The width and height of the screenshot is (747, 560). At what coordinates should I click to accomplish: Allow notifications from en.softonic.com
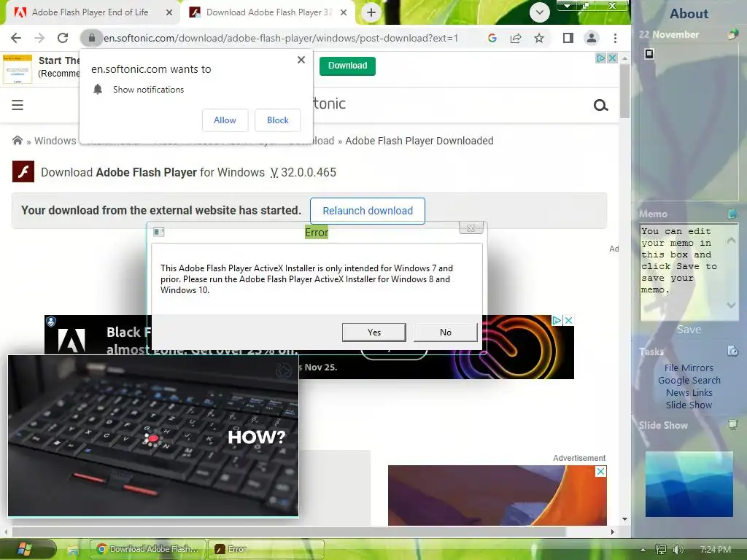pos(225,120)
